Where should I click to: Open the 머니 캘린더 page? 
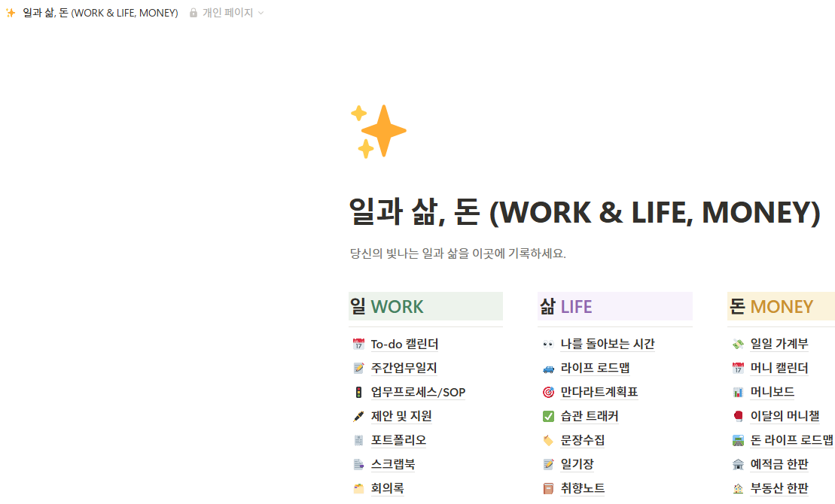tap(779, 369)
